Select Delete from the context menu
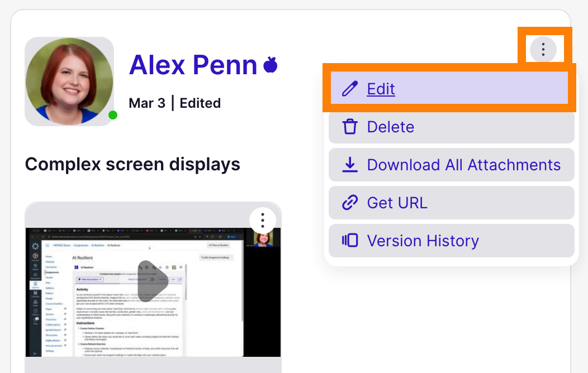 point(391,127)
